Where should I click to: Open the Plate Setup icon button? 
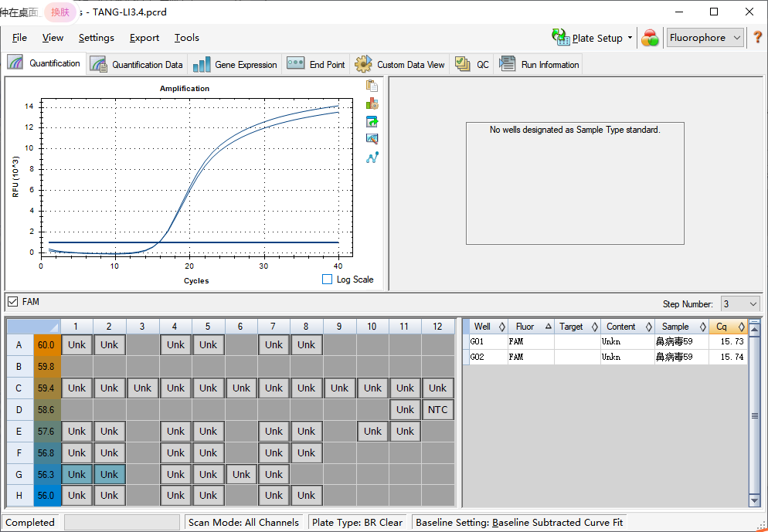[560, 37]
